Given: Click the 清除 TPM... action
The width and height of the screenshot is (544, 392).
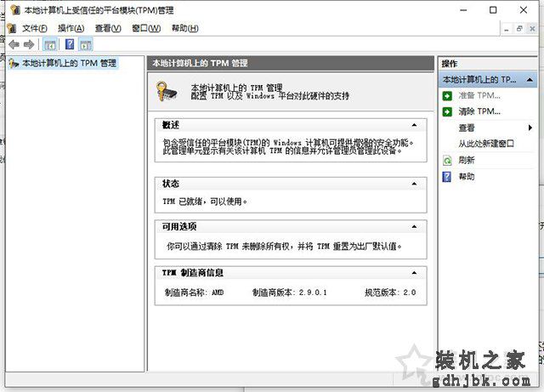Looking at the screenshot, I should pos(479,111).
